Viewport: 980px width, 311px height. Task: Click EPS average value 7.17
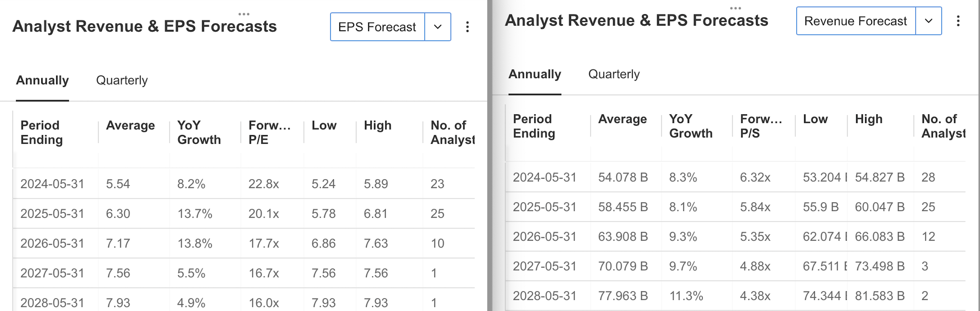pos(118,243)
